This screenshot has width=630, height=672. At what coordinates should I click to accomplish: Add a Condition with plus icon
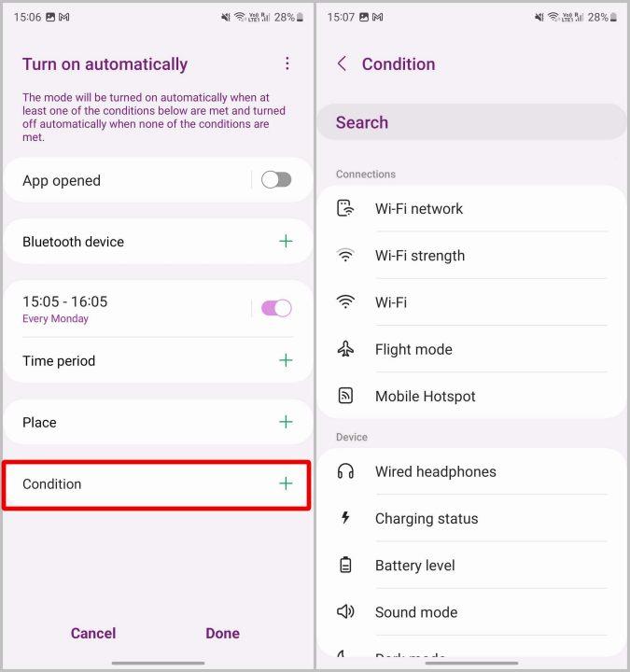click(286, 483)
